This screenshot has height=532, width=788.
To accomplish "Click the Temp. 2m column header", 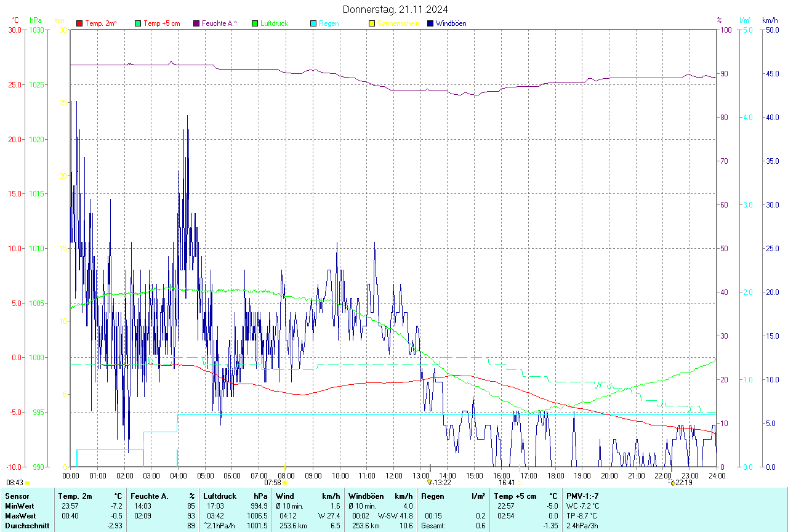I will point(75,496).
